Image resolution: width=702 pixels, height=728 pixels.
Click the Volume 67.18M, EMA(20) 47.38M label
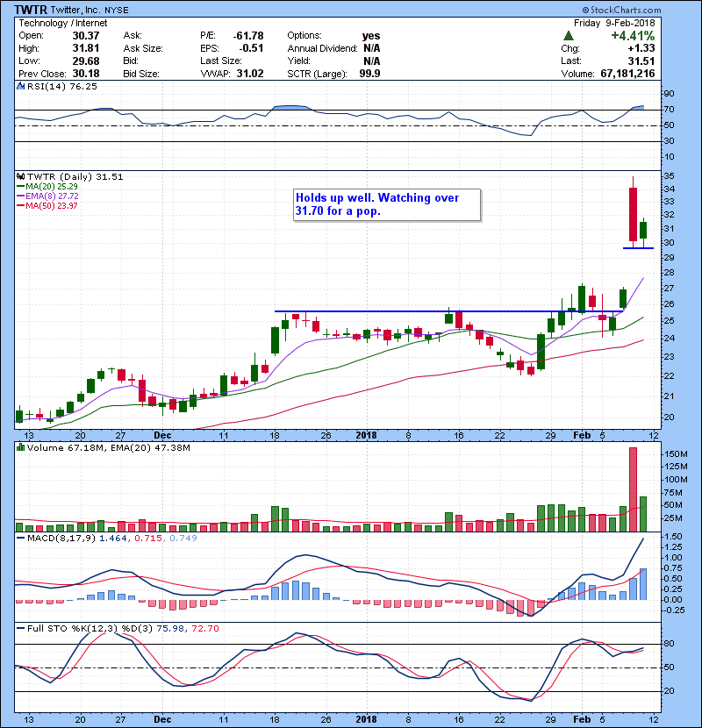click(x=109, y=447)
